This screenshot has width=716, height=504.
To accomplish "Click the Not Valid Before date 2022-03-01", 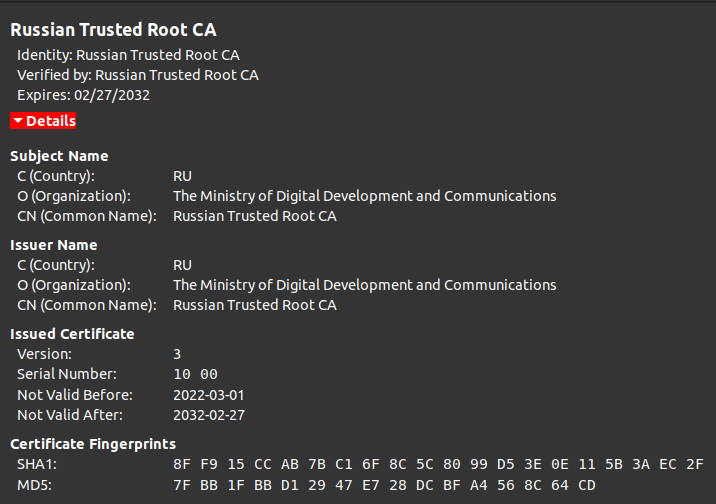I will pyautogui.click(x=209, y=394).
